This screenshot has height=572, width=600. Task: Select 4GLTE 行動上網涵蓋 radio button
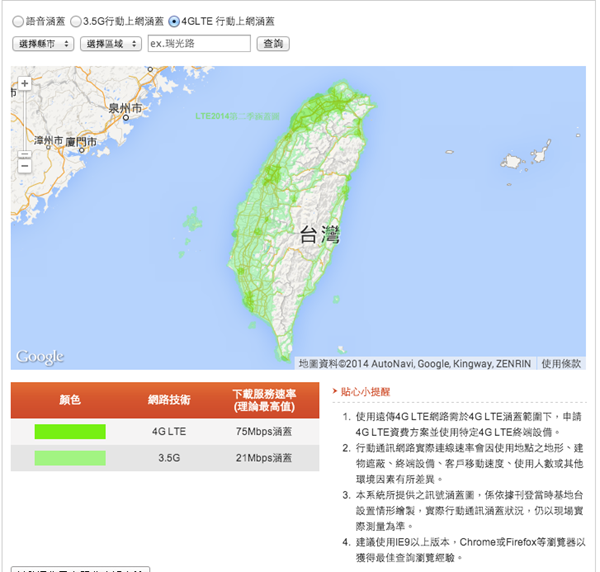174,21
